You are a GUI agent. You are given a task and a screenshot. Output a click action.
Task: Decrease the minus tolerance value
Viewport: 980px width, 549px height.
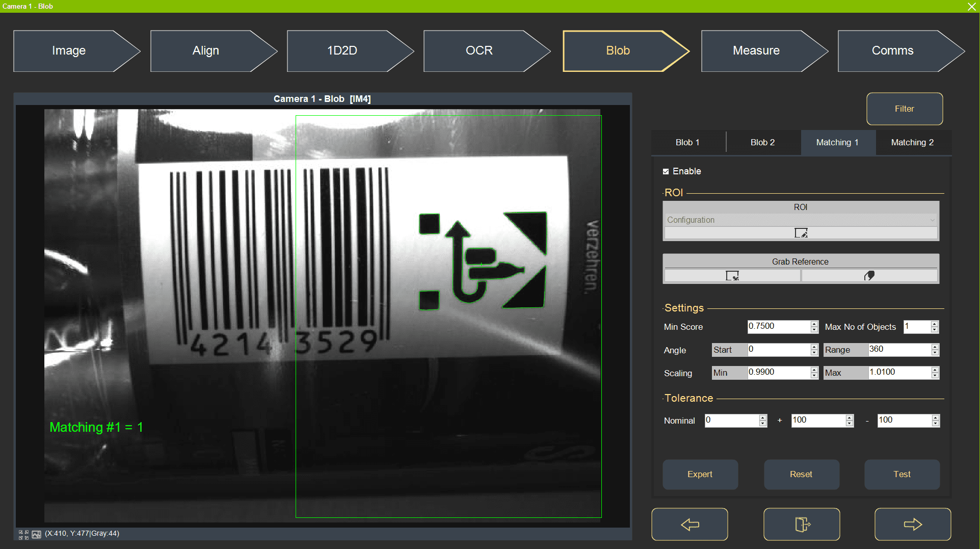point(935,424)
